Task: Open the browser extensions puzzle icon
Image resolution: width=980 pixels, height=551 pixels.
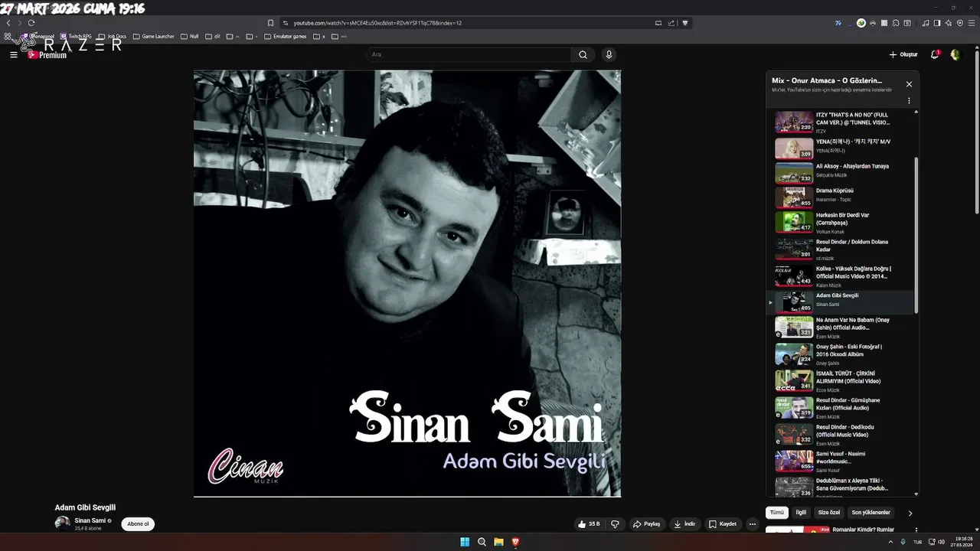Action: pos(896,23)
